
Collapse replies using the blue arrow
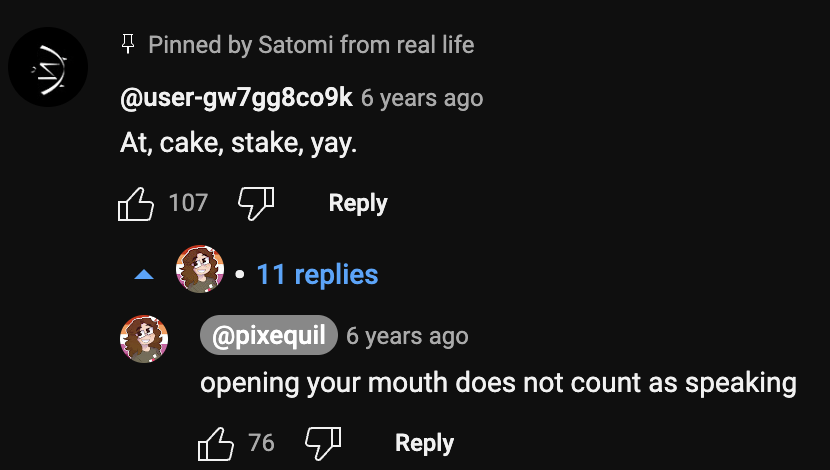pos(144,275)
